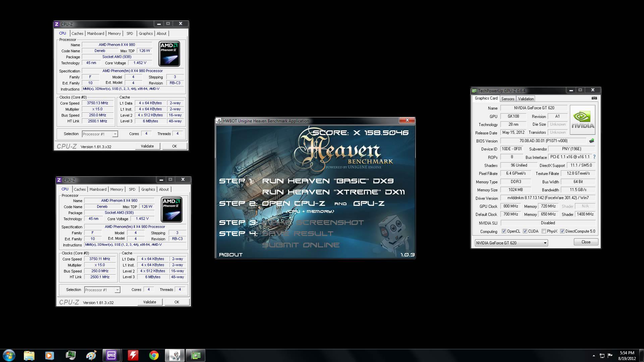Viewport: 644px width, 362px height.
Task: Click GPU-Z camera screenshot icon
Action: click(x=594, y=98)
